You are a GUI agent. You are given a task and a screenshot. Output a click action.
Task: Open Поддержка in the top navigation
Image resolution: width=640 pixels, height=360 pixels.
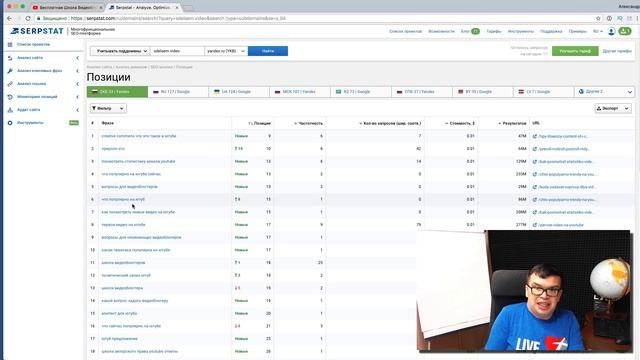point(551,31)
